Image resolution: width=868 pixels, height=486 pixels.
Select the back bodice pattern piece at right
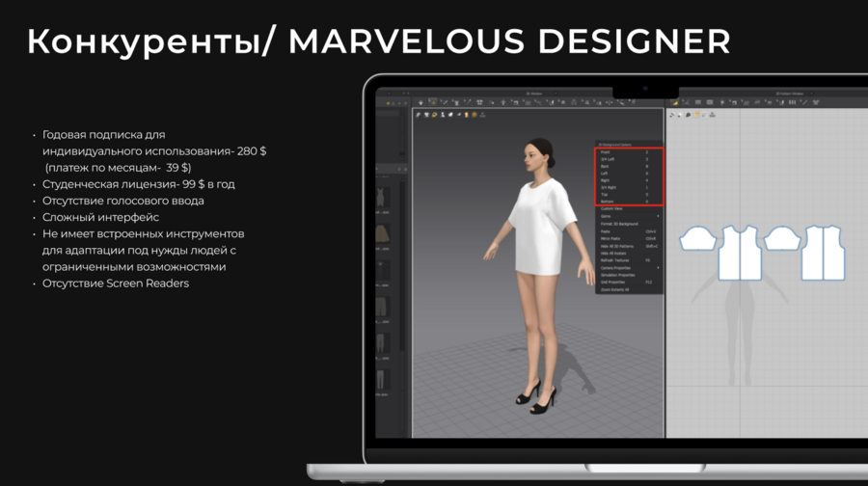[824, 253]
